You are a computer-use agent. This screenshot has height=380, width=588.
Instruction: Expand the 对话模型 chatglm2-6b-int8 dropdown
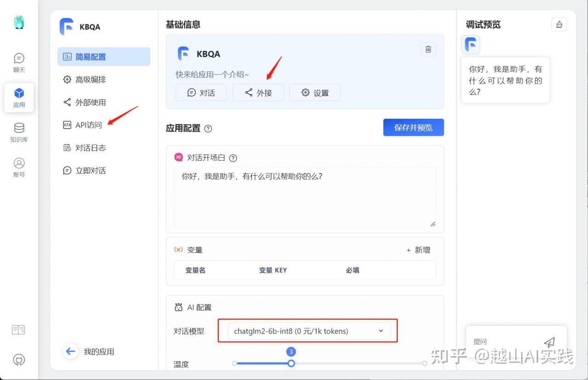[309, 331]
